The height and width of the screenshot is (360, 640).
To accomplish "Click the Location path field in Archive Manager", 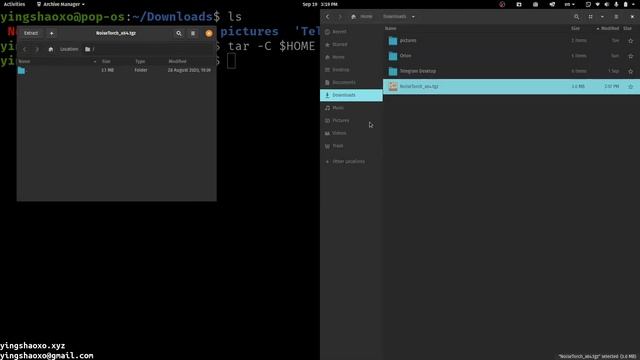I will pos(149,49).
